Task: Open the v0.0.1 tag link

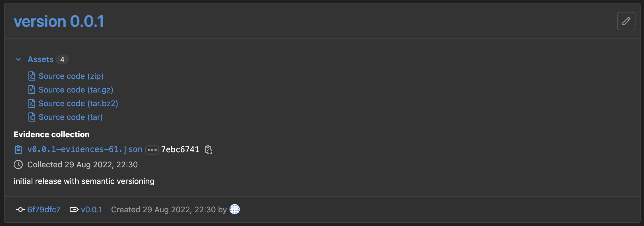Action: pos(91,210)
